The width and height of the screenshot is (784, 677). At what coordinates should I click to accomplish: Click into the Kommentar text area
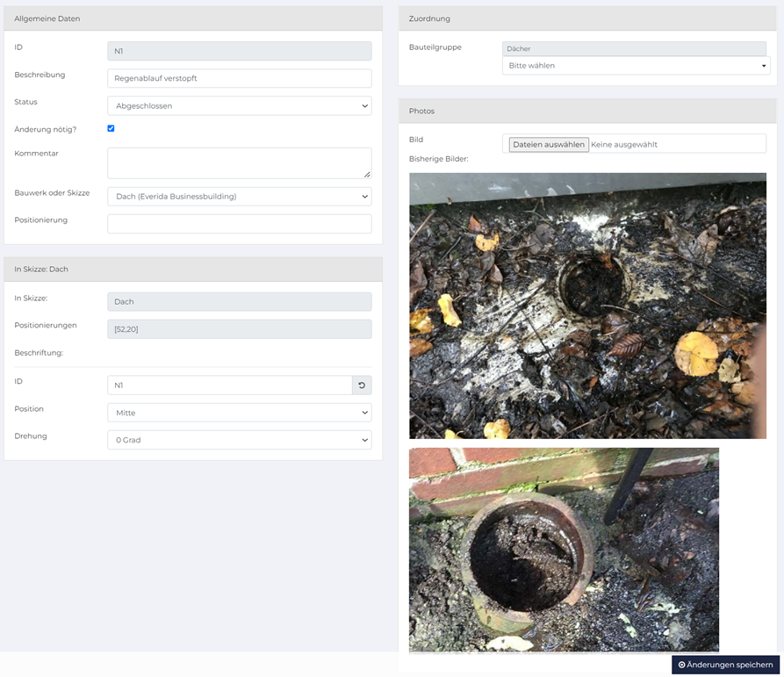(x=240, y=163)
